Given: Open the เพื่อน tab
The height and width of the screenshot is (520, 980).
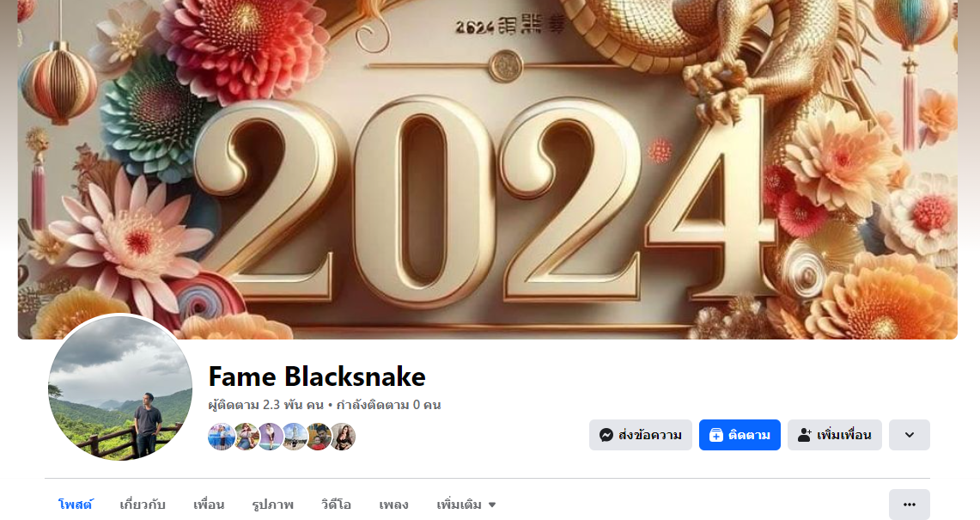Looking at the screenshot, I should (x=209, y=505).
